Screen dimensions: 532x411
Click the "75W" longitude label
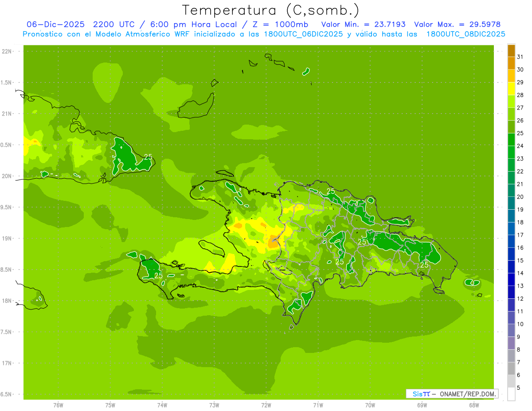tap(110, 405)
